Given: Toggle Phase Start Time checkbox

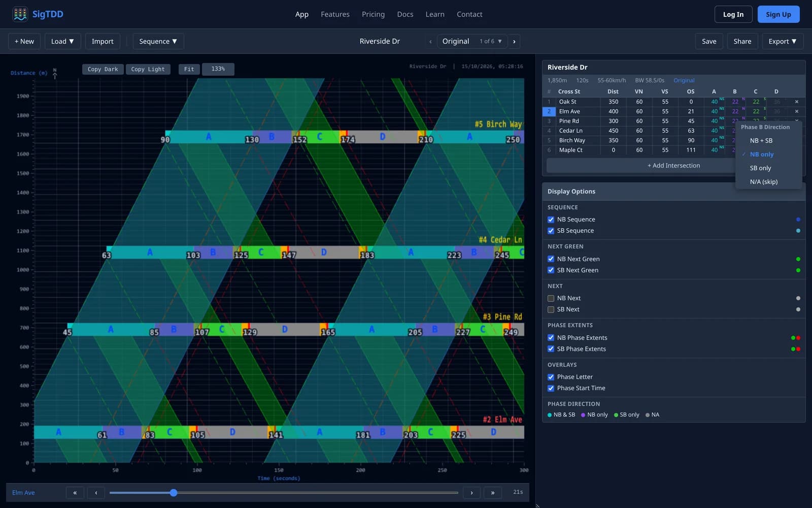Looking at the screenshot, I should pyautogui.click(x=551, y=388).
